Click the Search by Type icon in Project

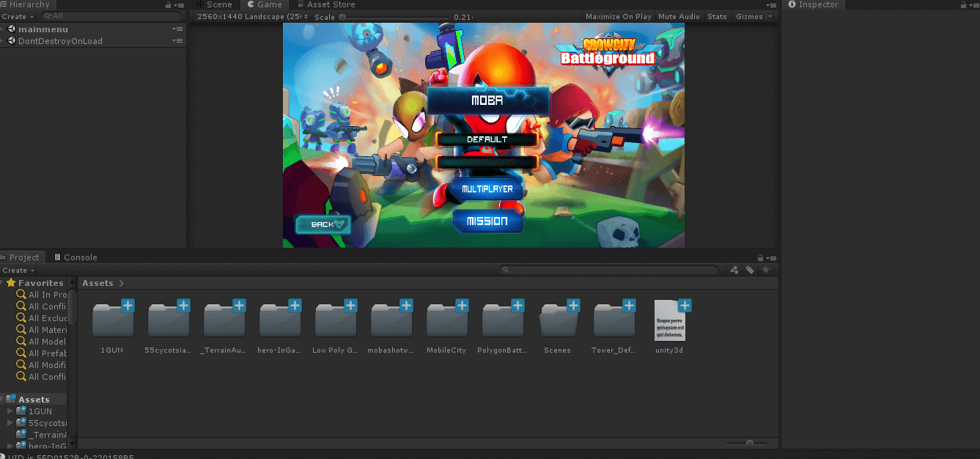click(x=734, y=270)
